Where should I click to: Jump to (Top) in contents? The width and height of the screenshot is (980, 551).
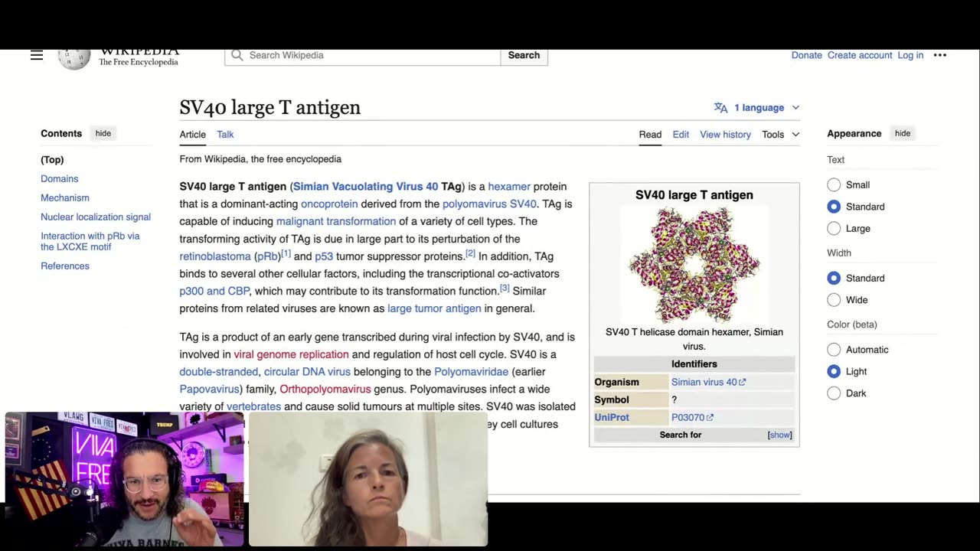[52, 159]
